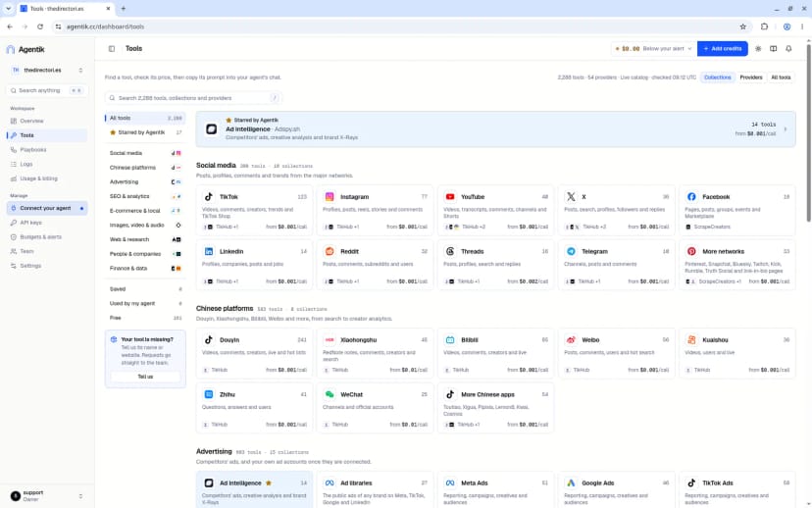Filter by Advertising category
Image resolution: width=812 pixels, height=508 pixels.
(x=145, y=182)
